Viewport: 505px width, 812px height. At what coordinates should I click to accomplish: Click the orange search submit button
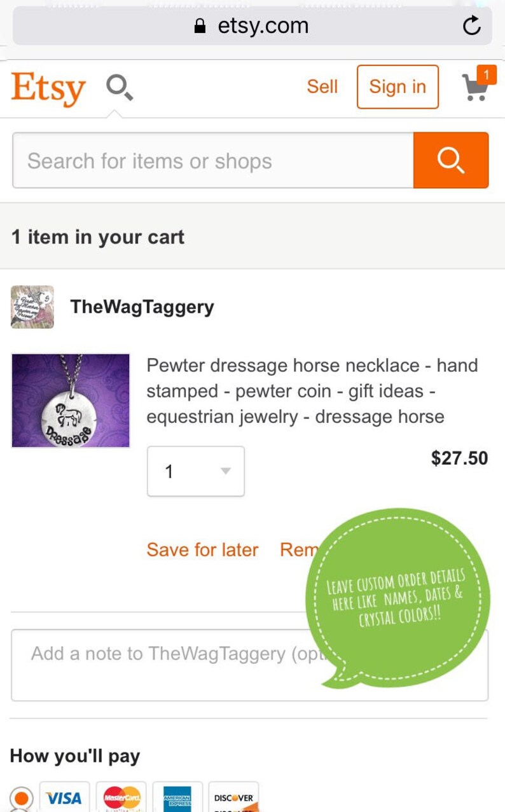(451, 160)
